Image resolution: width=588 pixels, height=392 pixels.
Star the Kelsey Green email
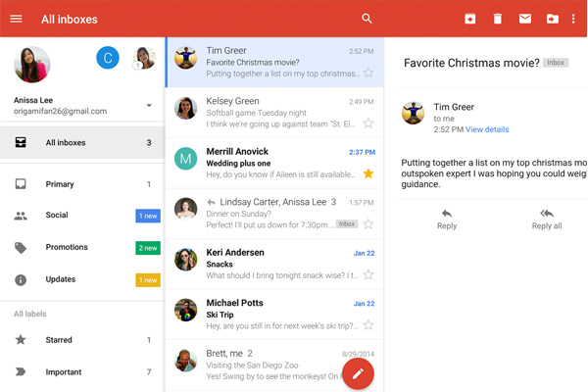pyautogui.click(x=368, y=123)
